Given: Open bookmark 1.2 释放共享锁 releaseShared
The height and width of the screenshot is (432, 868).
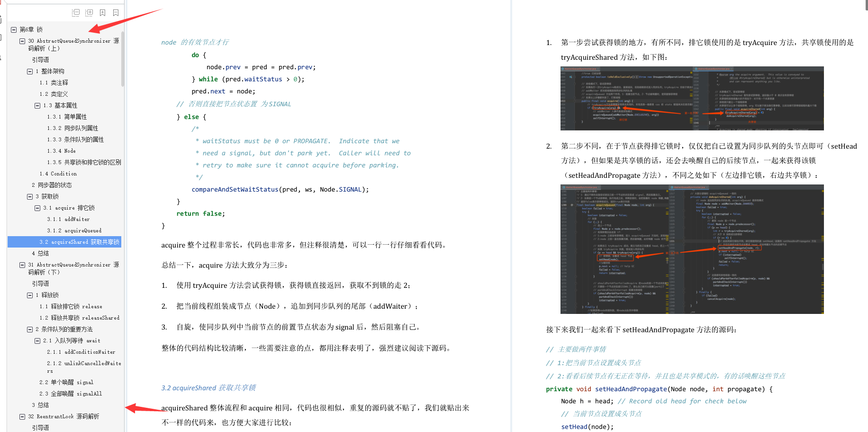Looking at the screenshot, I should click(79, 318).
